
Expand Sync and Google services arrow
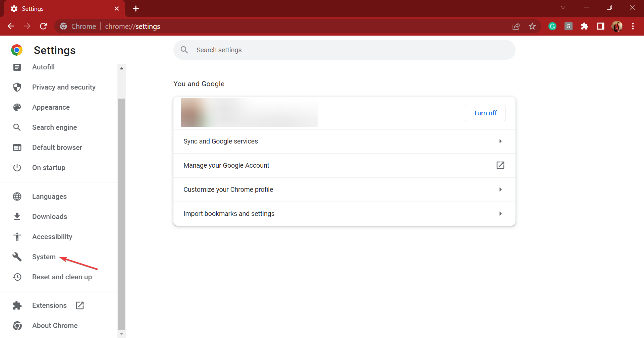coord(500,141)
